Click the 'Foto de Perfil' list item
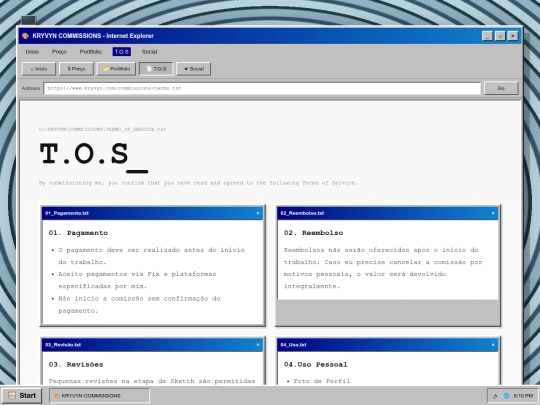Image resolution: width=540 pixels, height=405 pixels. tap(322, 381)
